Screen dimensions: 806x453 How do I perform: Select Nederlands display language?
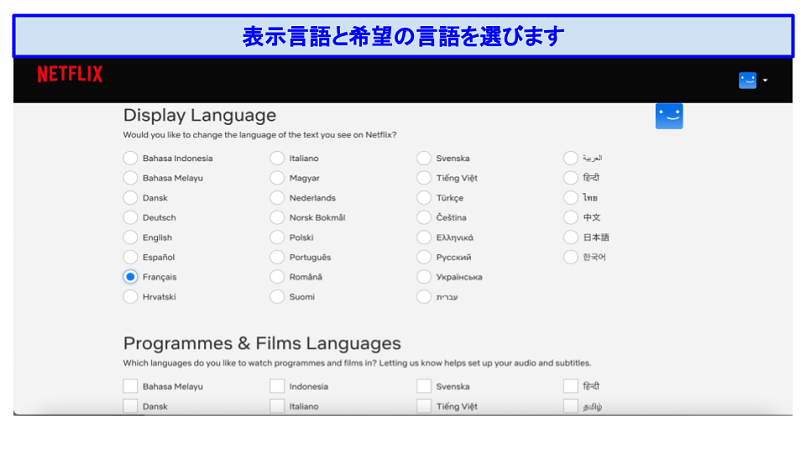coord(277,197)
